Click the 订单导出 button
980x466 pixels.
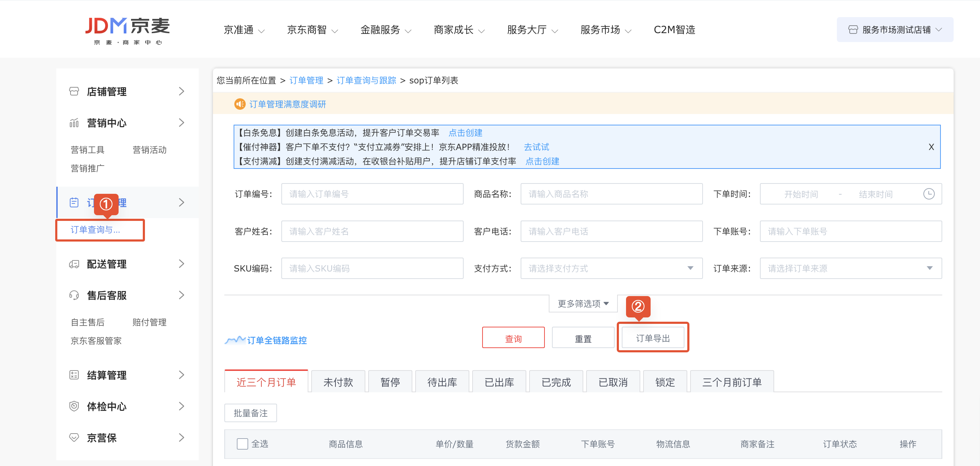[653, 338]
